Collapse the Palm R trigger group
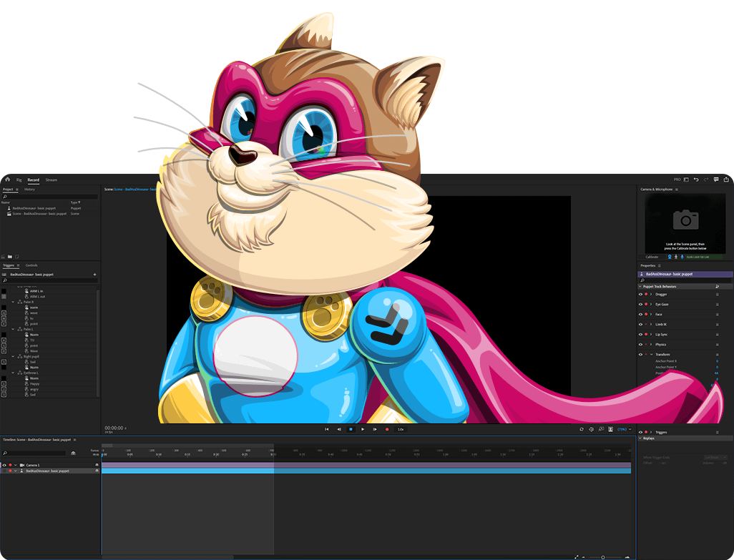Image resolution: width=734 pixels, height=560 pixels. [x=14, y=302]
